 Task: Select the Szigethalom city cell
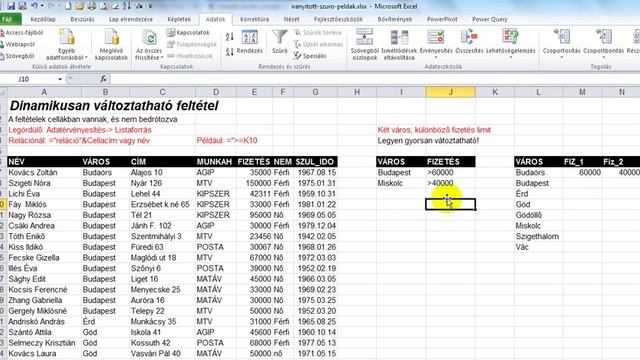click(x=538, y=236)
